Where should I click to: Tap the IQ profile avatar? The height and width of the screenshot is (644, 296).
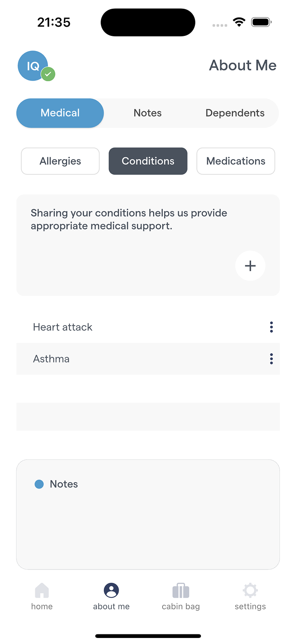(x=32, y=66)
